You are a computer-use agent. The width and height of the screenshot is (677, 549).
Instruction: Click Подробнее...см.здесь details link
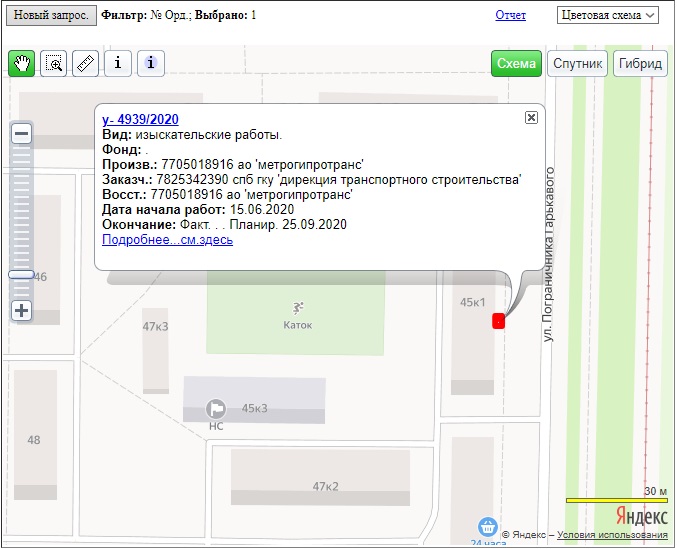click(167, 240)
